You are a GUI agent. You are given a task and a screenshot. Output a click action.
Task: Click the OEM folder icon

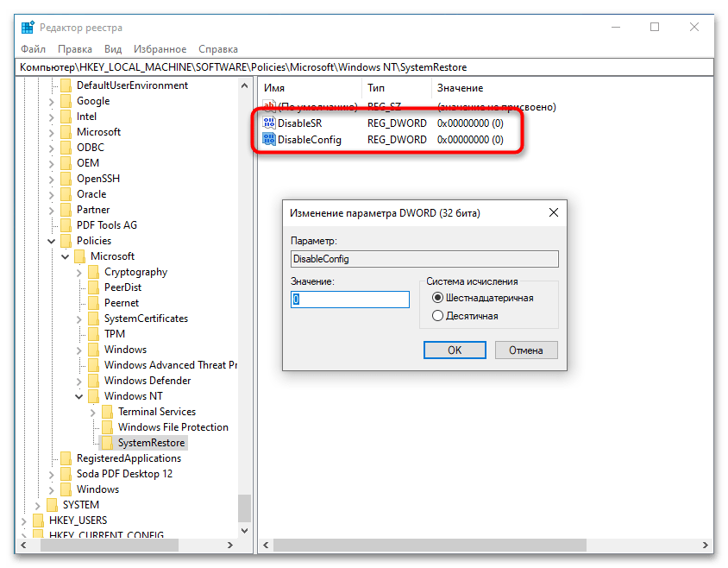(x=66, y=162)
